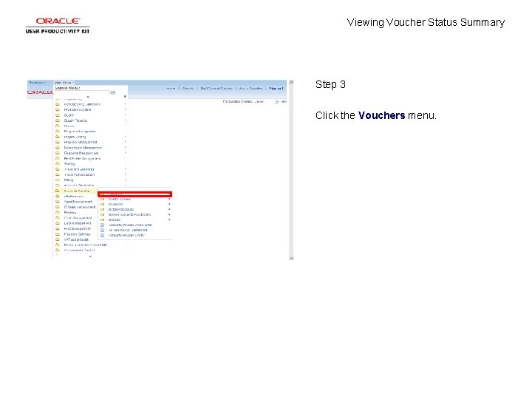Choose Accounts Payable Center entry
Viewport: 532px width, 399px height.
pos(126,235)
